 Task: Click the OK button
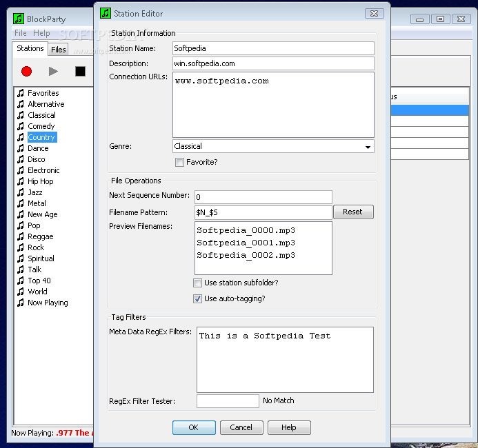tap(194, 427)
